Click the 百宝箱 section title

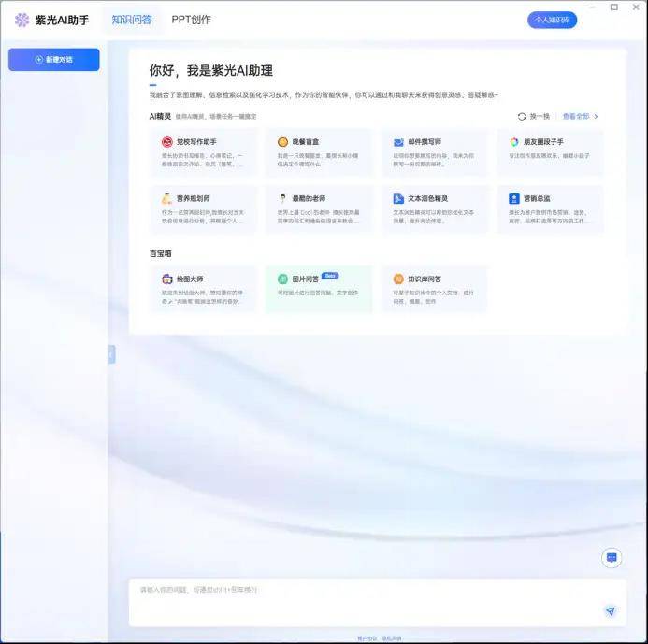tap(160, 253)
